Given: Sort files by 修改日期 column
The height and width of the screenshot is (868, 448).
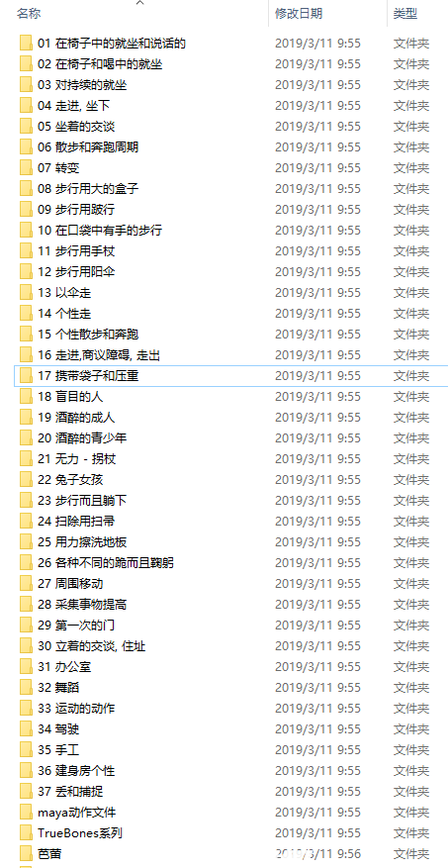Looking at the screenshot, I should 300,14.
